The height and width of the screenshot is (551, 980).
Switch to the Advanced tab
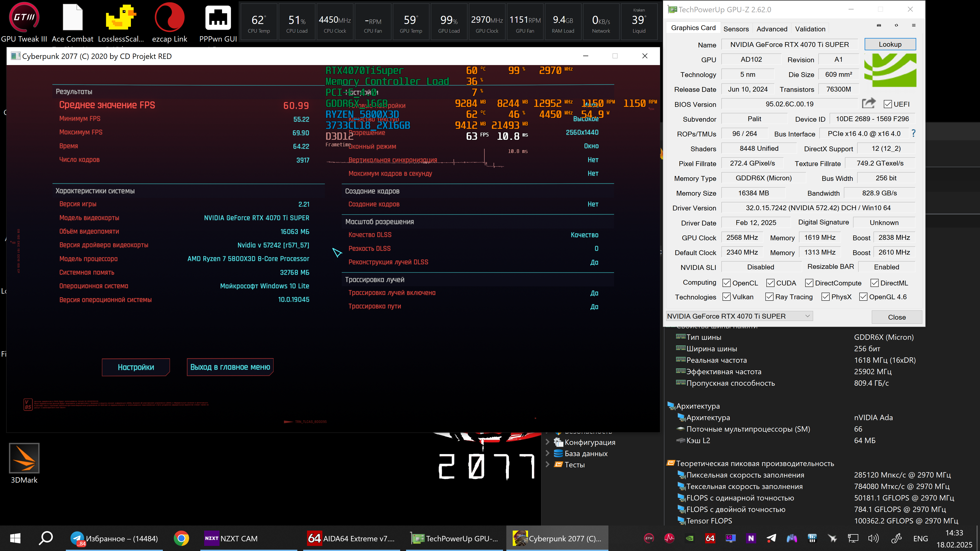771,29
